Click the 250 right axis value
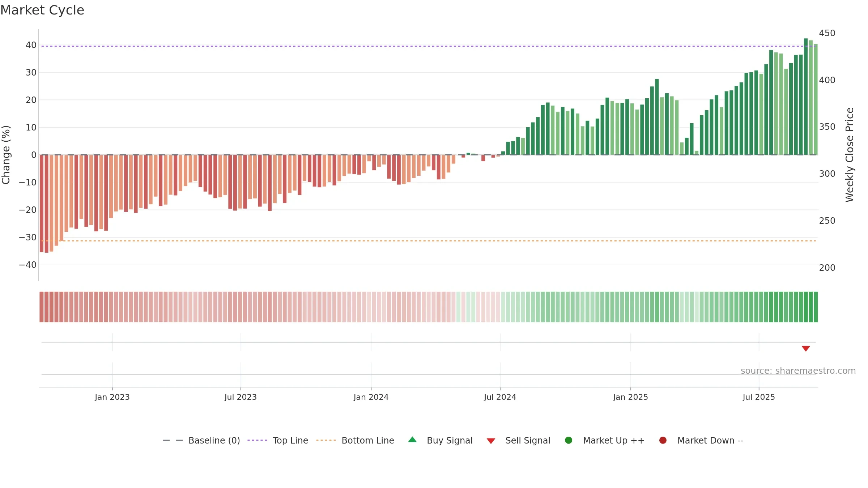Image resolution: width=868 pixels, height=488 pixels. 827,221
